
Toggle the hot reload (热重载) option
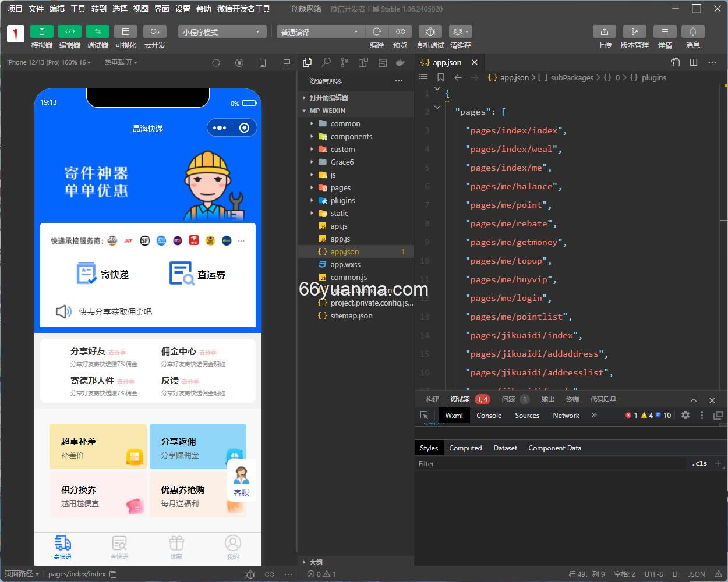pyautogui.click(x=121, y=62)
